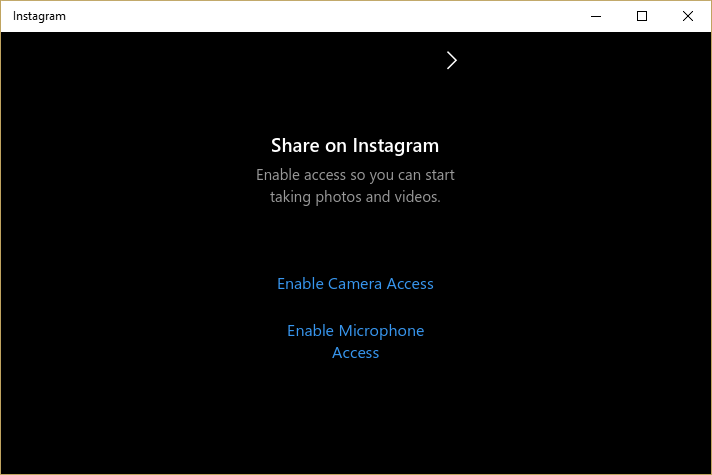Maximize the Instagram window
712x475 pixels.
[642, 16]
